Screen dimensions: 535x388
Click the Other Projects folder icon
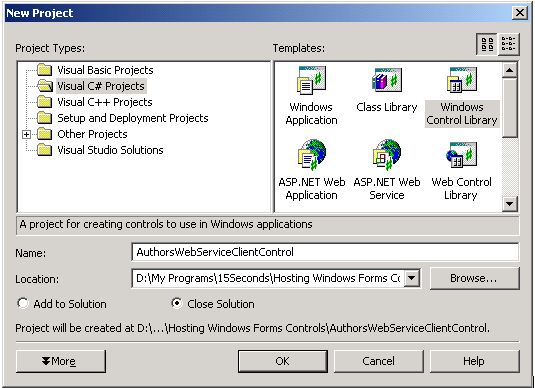44,134
